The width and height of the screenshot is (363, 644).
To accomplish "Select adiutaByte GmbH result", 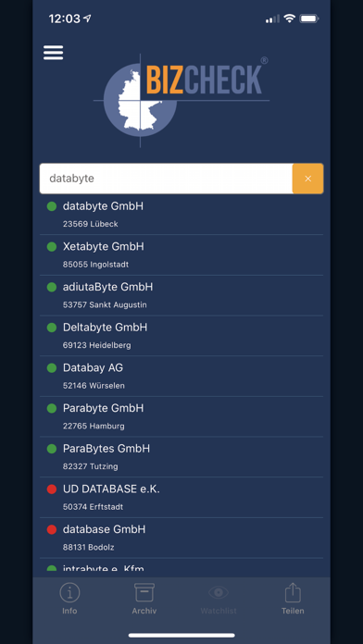I will pyautogui.click(x=181, y=295).
